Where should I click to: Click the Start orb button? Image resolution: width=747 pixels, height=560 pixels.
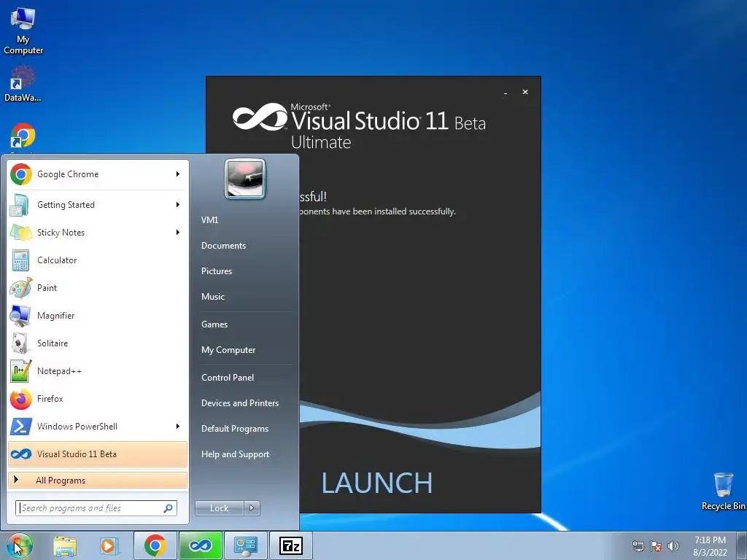[x=19, y=545]
